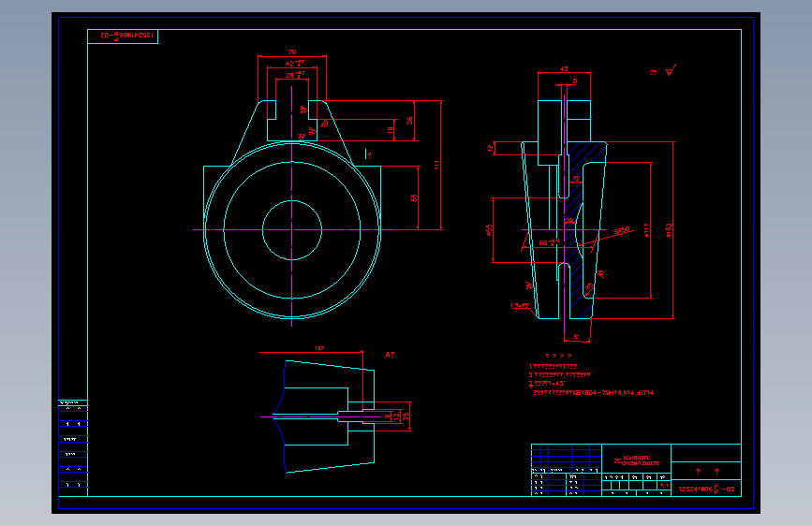Image resolution: width=812 pixels, height=526 pixels.
Task: Select the material text in title block
Action: coord(637,460)
